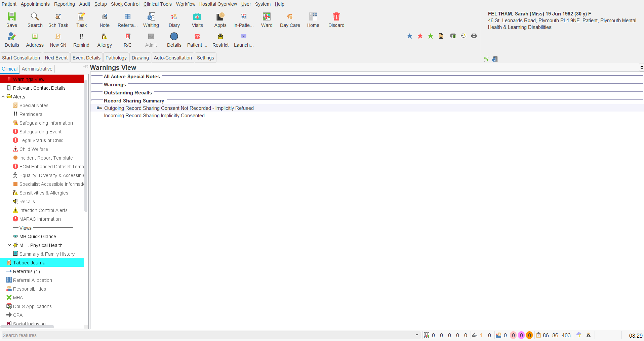The width and height of the screenshot is (644, 341).
Task: Open Infection Control Alerts
Action: pos(43,210)
